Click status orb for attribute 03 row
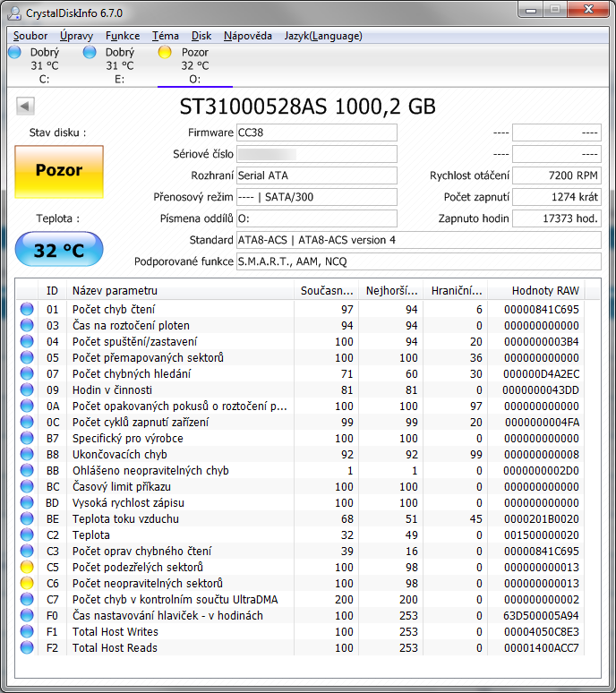Screen dimensions: 616x693 [27, 325]
